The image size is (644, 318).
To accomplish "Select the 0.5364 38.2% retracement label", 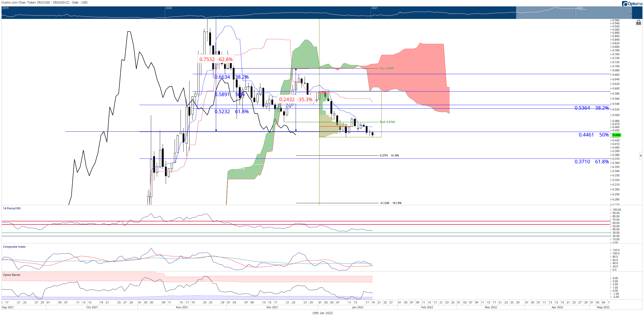I will click(x=592, y=108).
